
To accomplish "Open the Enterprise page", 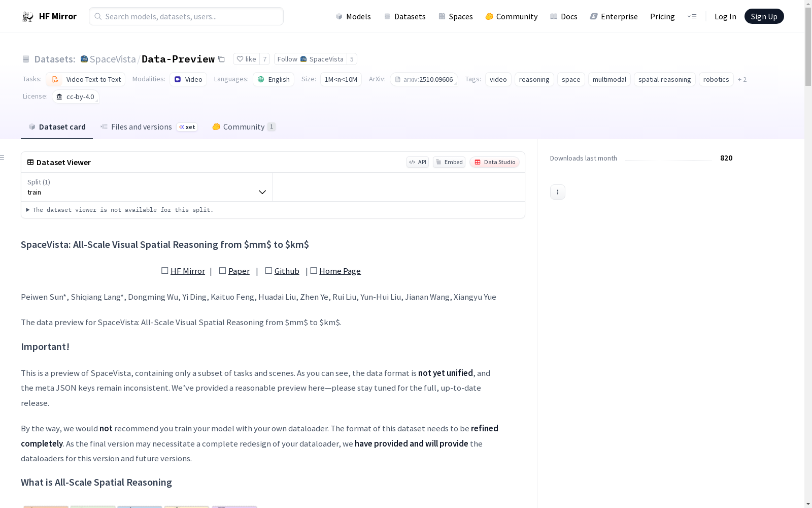I will pyautogui.click(x=614, y=16).
